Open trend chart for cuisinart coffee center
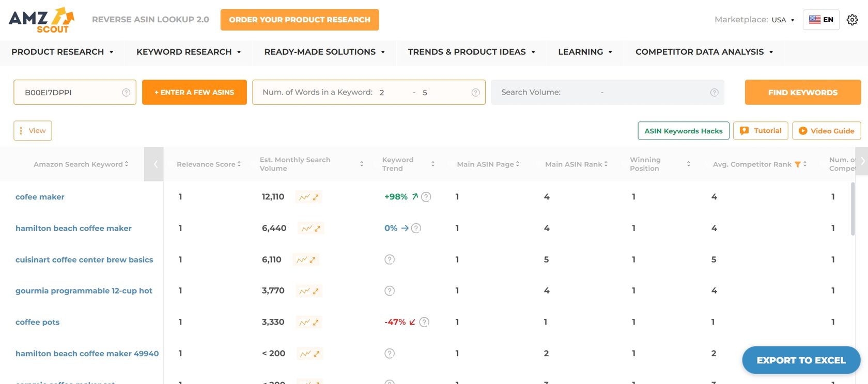The image size is (868, 384). [x=306, y=260]
